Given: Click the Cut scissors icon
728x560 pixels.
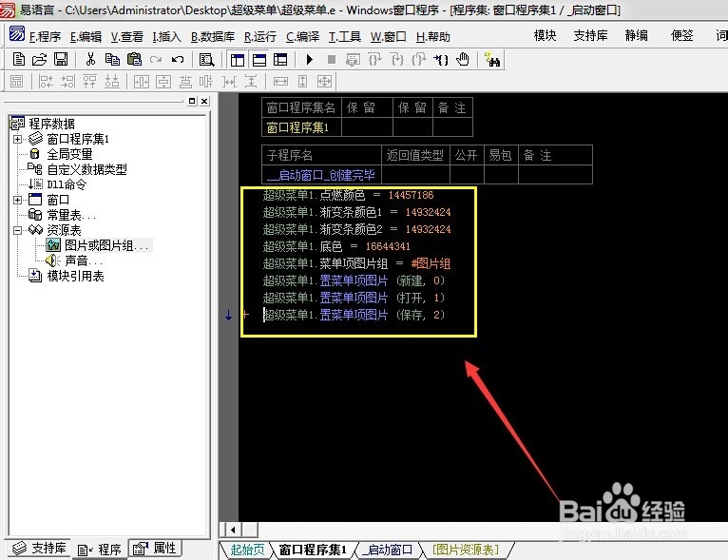Looking at the screenshot, I should [90, 59].
